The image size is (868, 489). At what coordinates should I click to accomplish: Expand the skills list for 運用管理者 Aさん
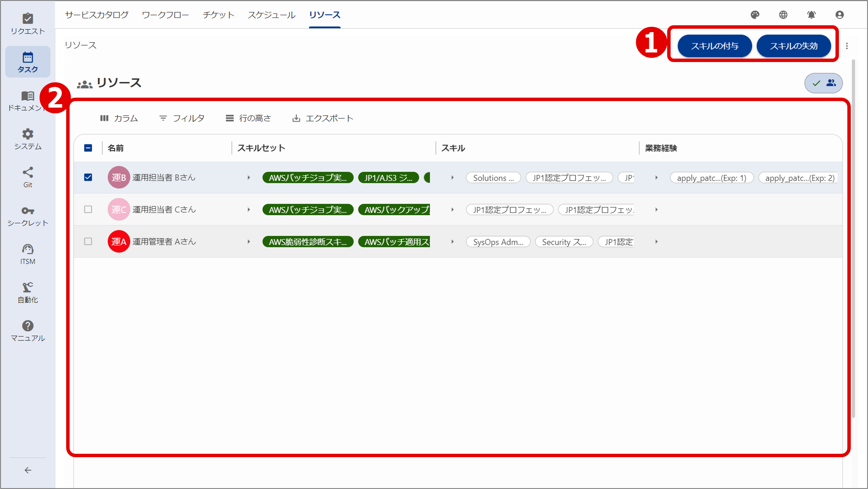pos(453,242)
